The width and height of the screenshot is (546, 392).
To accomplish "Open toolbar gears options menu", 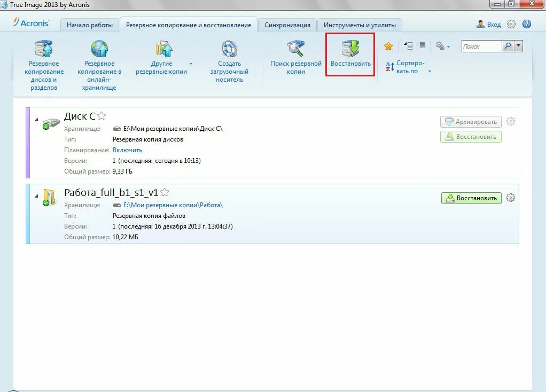I will point(442,46).
